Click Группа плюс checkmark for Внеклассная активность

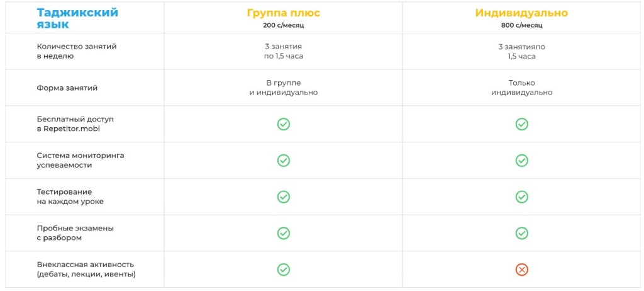coord(284,270)
